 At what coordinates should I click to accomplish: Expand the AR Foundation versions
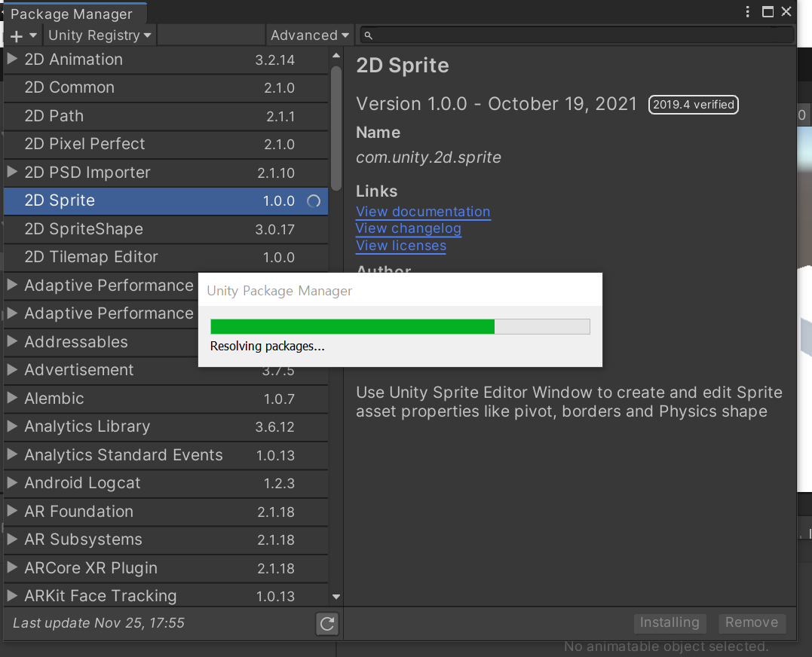coord(12,510)
